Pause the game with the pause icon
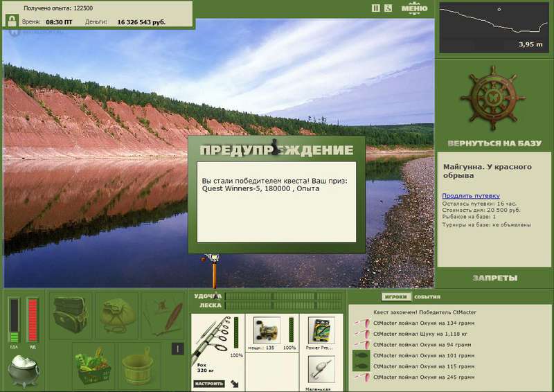The image size is (554, 392). [375, 8]
